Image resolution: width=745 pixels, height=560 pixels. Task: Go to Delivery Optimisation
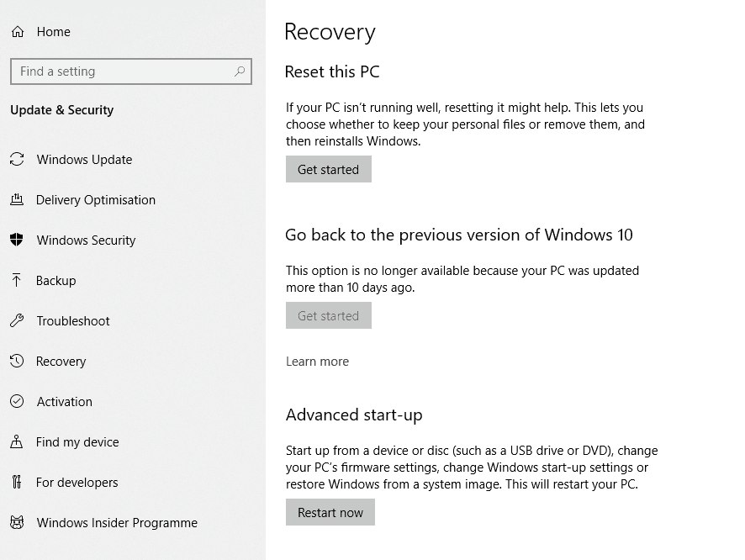tap(96, 200)
